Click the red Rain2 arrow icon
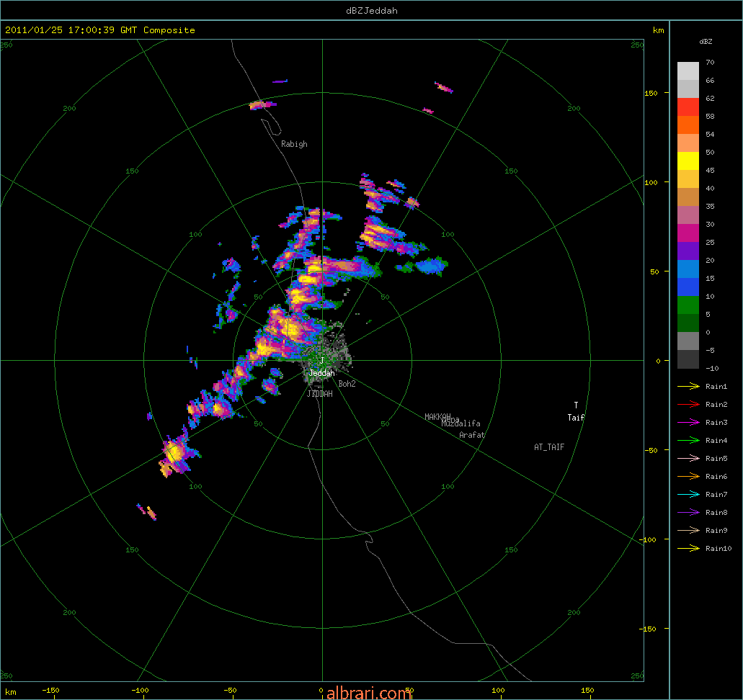The height and width of the screenshot is (700, 743). click(688, 405)
